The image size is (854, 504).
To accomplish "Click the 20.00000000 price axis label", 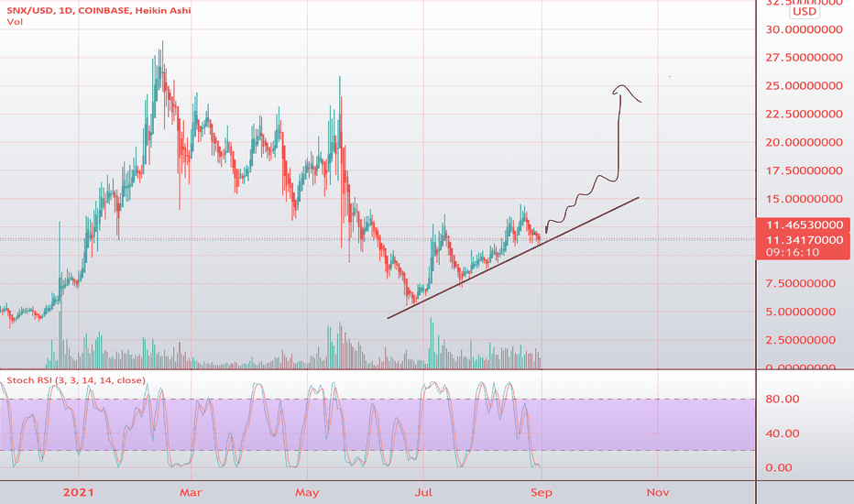I will click(804, 143).
